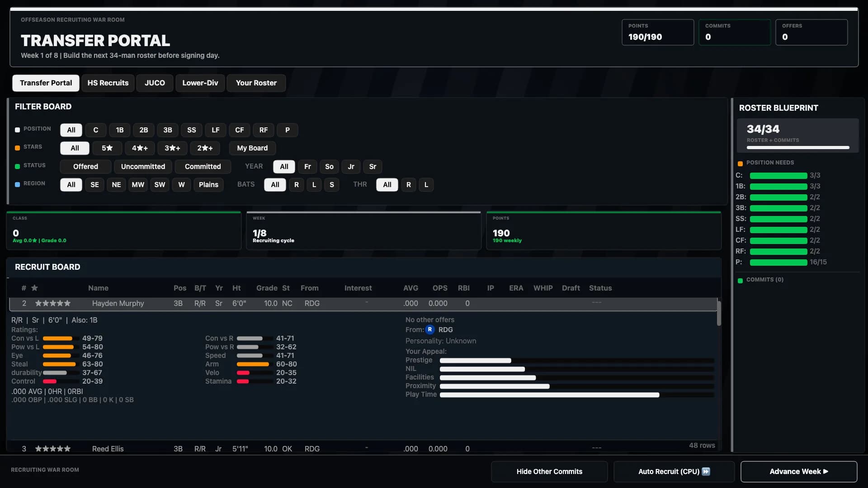
Task: Sort recruit board by Name column
Action: click(98, 288)
